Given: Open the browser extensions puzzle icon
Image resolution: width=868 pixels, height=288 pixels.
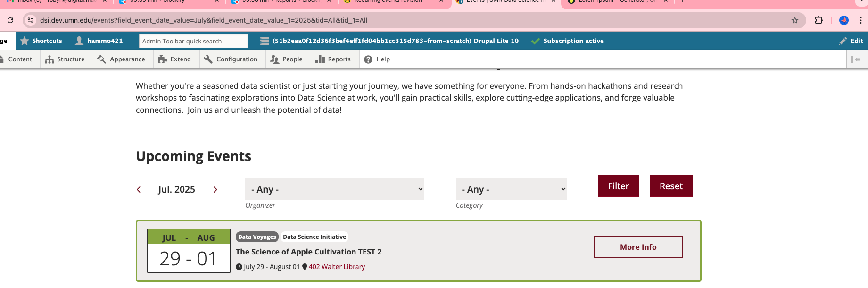Looking at the screenshot, I should [x=818, y=20].
